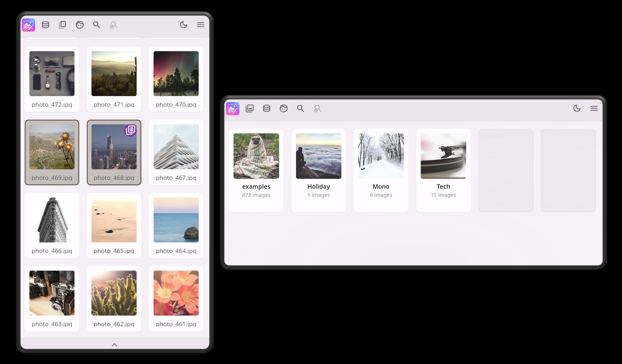
Task: Open face detection in the right window toolbar
Action: coord(284,108)
